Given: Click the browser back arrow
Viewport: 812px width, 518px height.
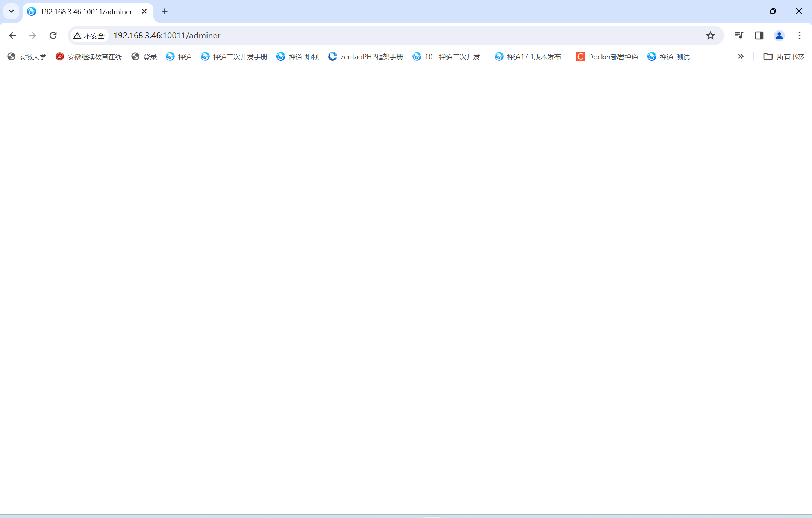Looking at the screenshot, I should click(x=12, y=35).
